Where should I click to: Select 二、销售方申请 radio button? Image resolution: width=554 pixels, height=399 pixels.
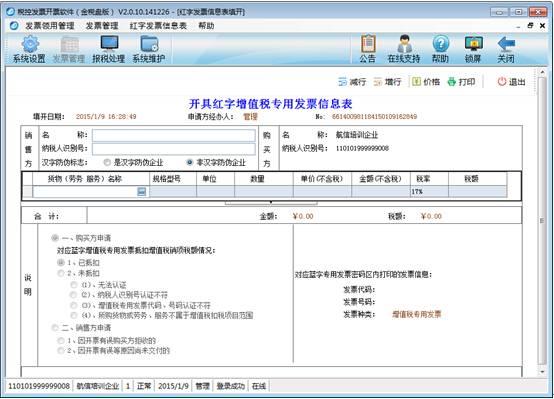click(x=55, y=328)
